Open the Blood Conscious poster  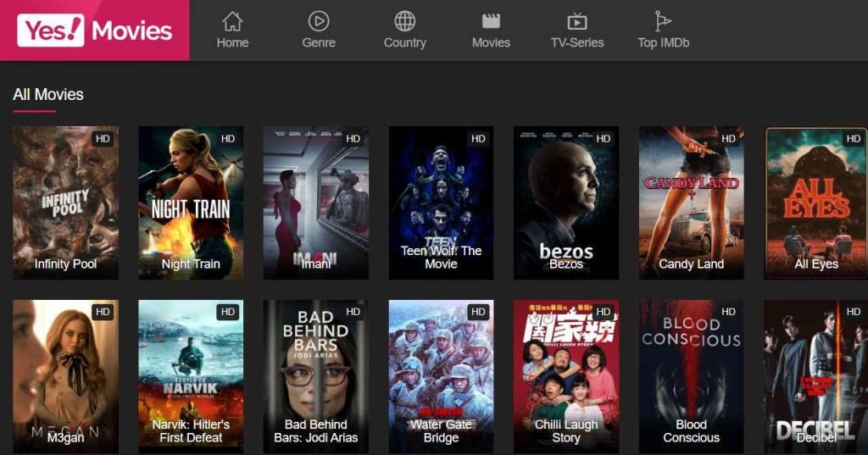point(692,377)
